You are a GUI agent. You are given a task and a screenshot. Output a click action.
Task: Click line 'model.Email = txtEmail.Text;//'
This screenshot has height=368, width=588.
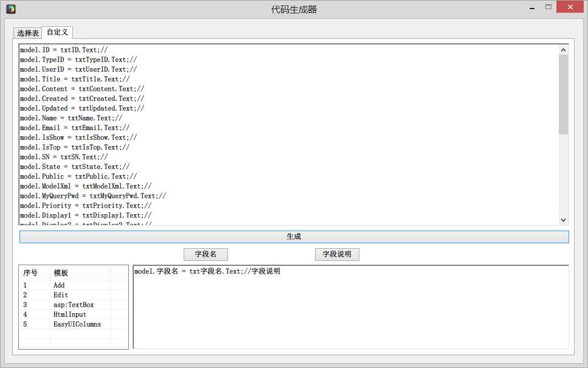tap(75, 128)
